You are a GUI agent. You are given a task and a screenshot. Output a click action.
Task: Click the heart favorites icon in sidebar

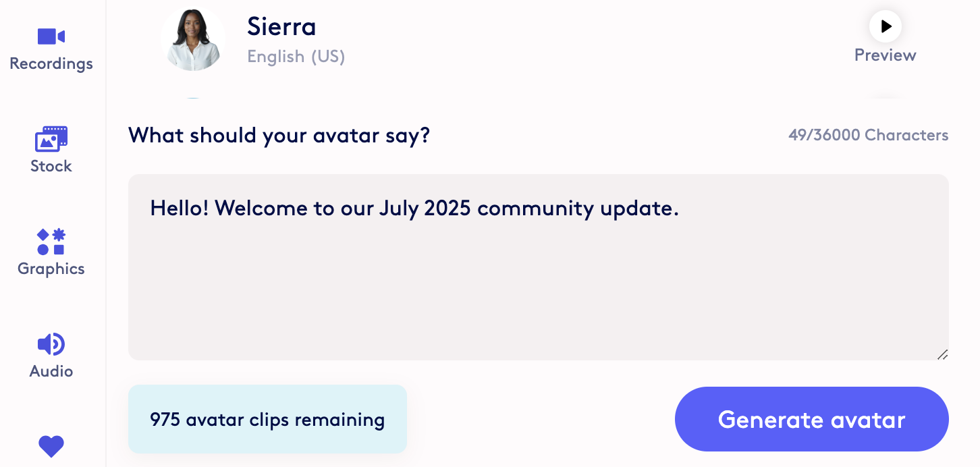(x=51, y=446)
